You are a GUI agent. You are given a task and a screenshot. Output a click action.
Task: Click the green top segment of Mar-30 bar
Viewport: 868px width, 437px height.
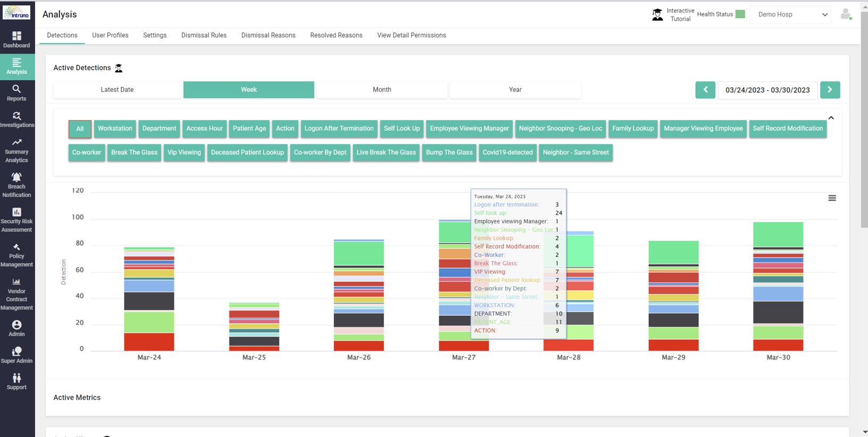[778, 234]
